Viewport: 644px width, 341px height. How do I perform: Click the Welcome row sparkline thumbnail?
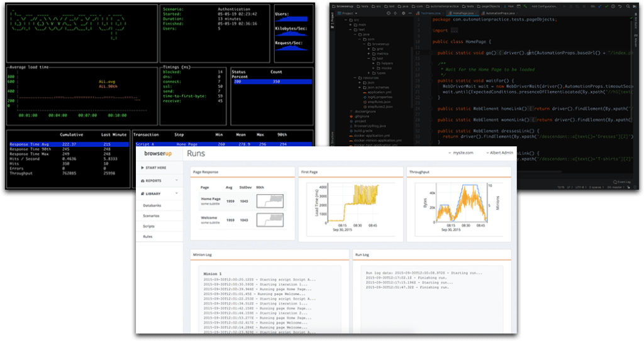270,220
